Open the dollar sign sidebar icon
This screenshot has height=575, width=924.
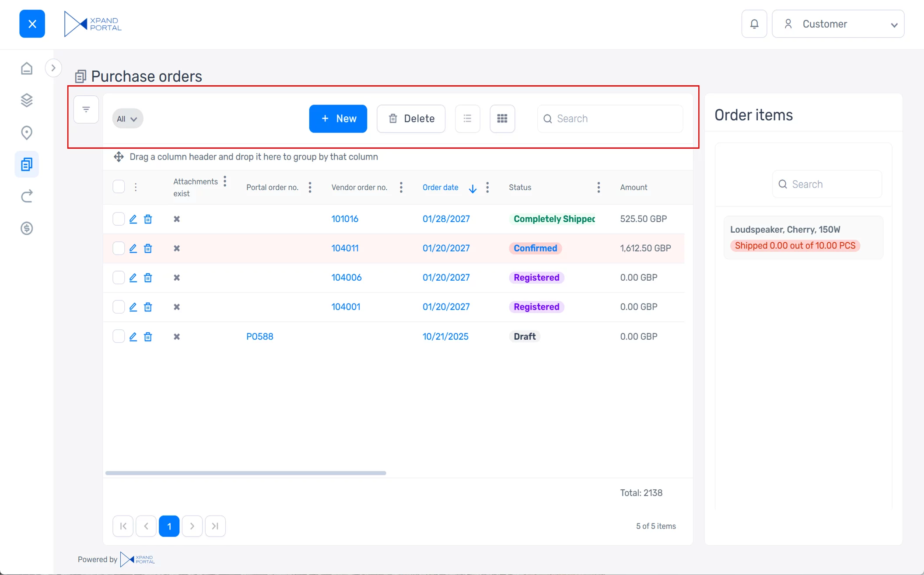point(27,228)
